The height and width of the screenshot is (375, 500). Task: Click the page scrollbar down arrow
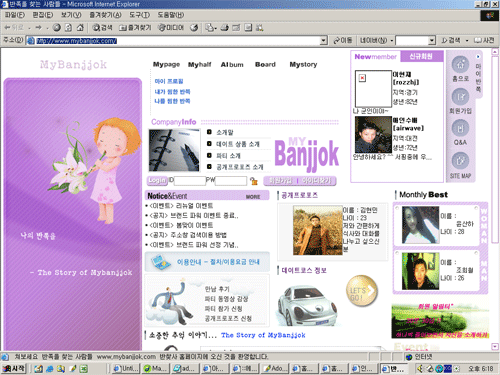[495, 347]
